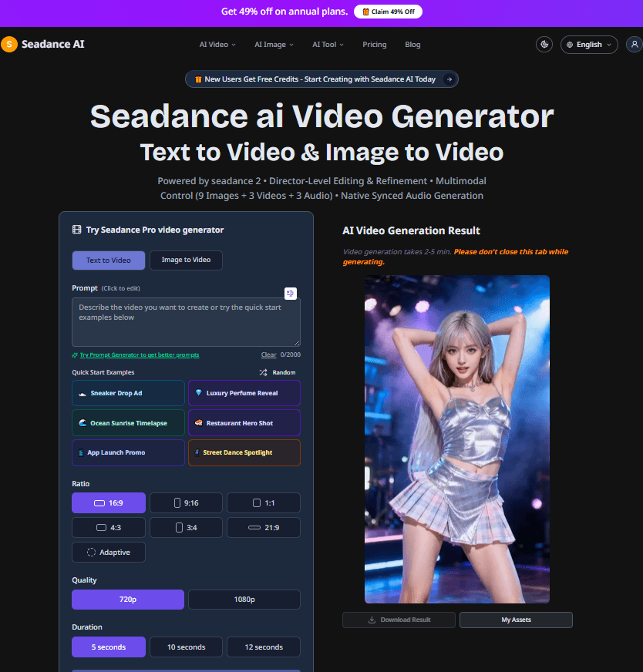Screen dimensions: 643x672
Task: Choose 1080p quality
Action: click(244, 599)
